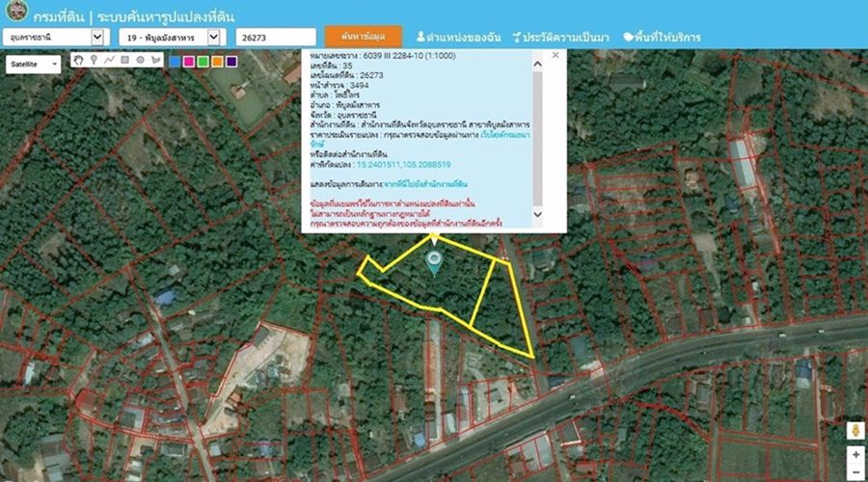Screen dimensions: 868x482
Task: Pick the orange color swatch
Action: [218, 62]
